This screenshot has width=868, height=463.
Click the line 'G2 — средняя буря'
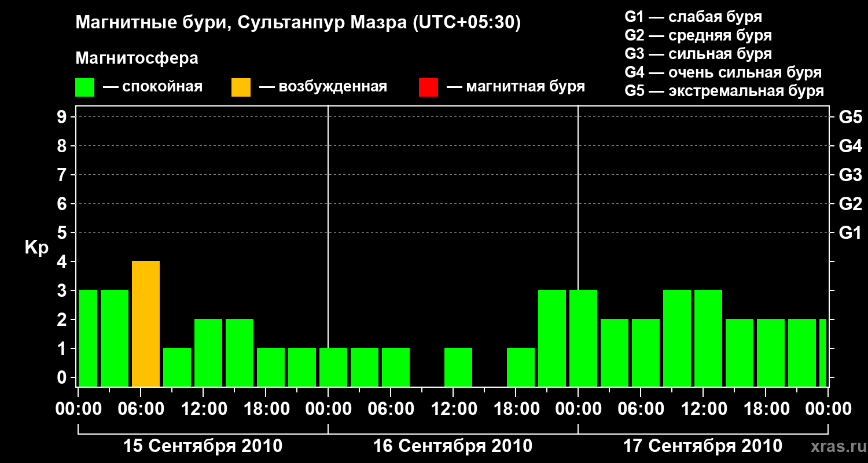[698, 35]
